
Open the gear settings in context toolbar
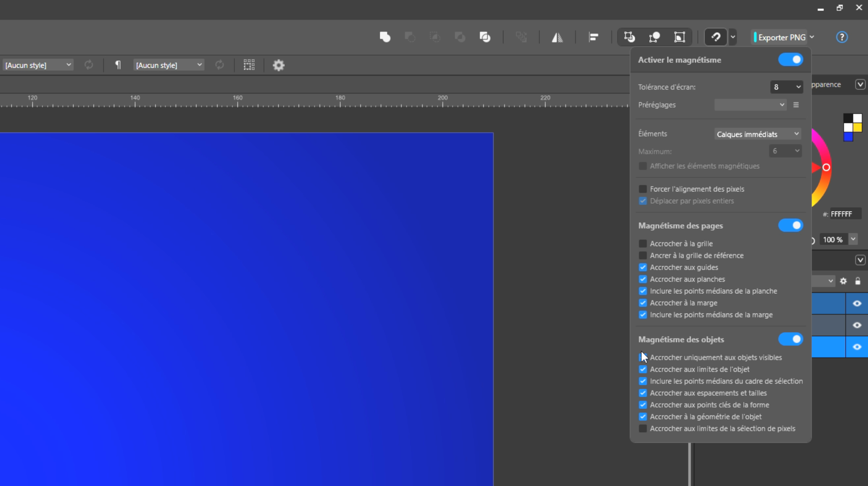(x=278, y=65)
